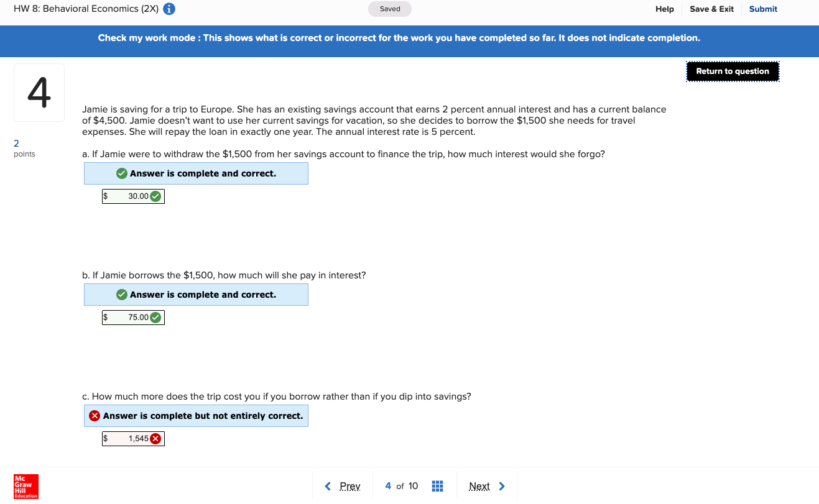The width and height of the screenshot is (819, 504).
Task: Click the Save & Exit option
Action: click(711, 9)
